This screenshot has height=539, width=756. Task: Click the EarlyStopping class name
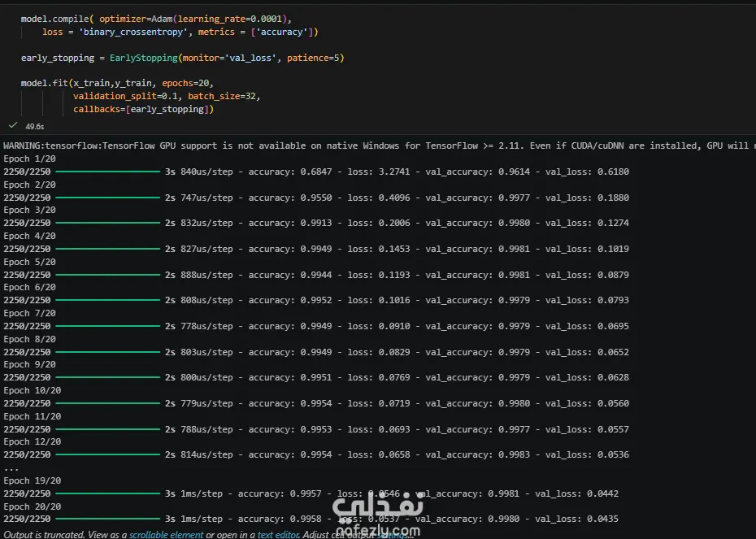pos(144,58)
